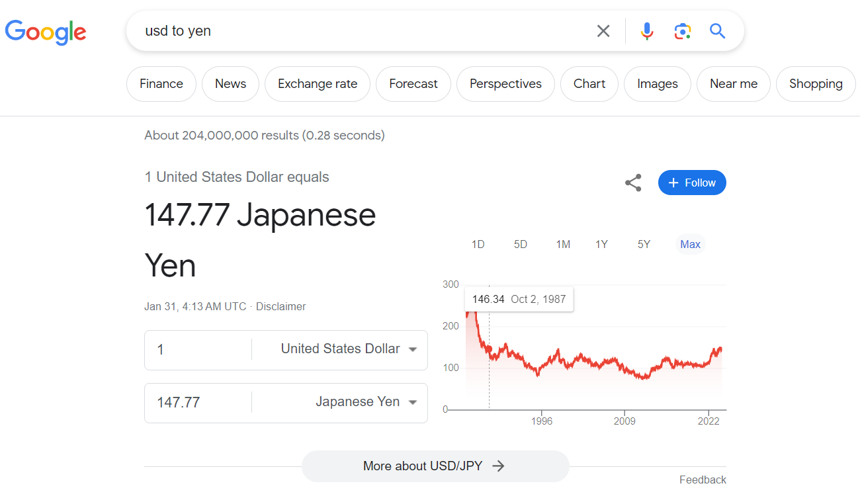This screenshot has height=504, width=860.
Task: Filter results by Exchange rate chip
Action: point(318,84)
